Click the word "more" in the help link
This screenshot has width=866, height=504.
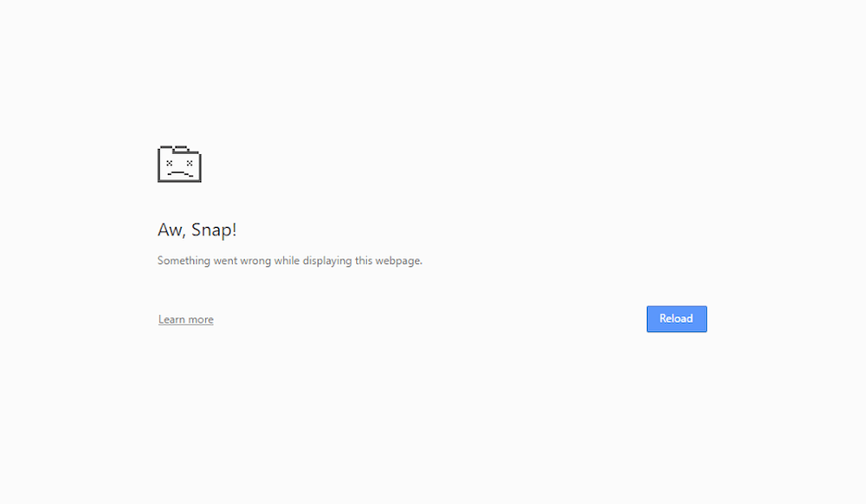point(201,320)
